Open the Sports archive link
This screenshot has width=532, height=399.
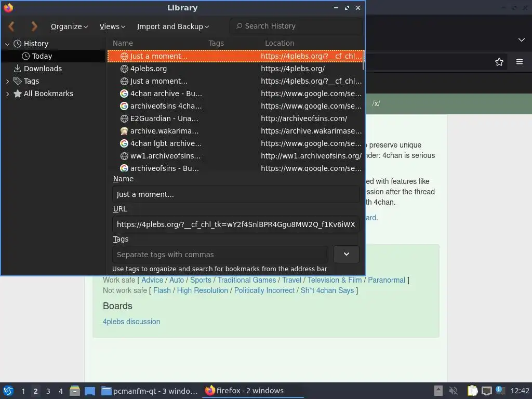[x=201, y=280]
